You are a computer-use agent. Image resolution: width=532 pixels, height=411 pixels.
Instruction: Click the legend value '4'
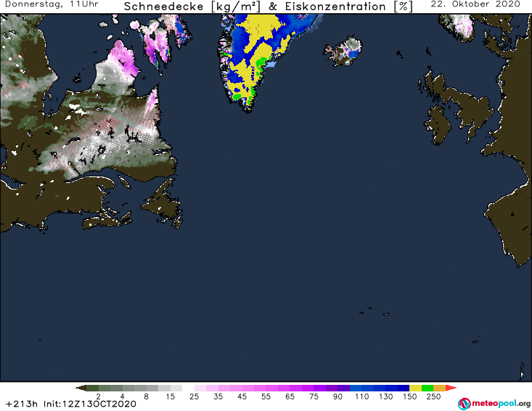click(123, 396)
